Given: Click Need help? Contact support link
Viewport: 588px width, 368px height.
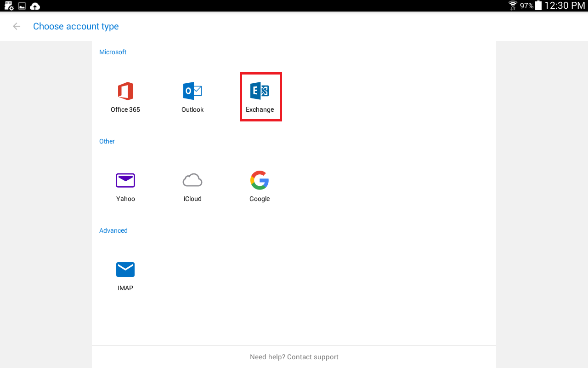Looking at the screenshot, I should click(x=294, y=357).
